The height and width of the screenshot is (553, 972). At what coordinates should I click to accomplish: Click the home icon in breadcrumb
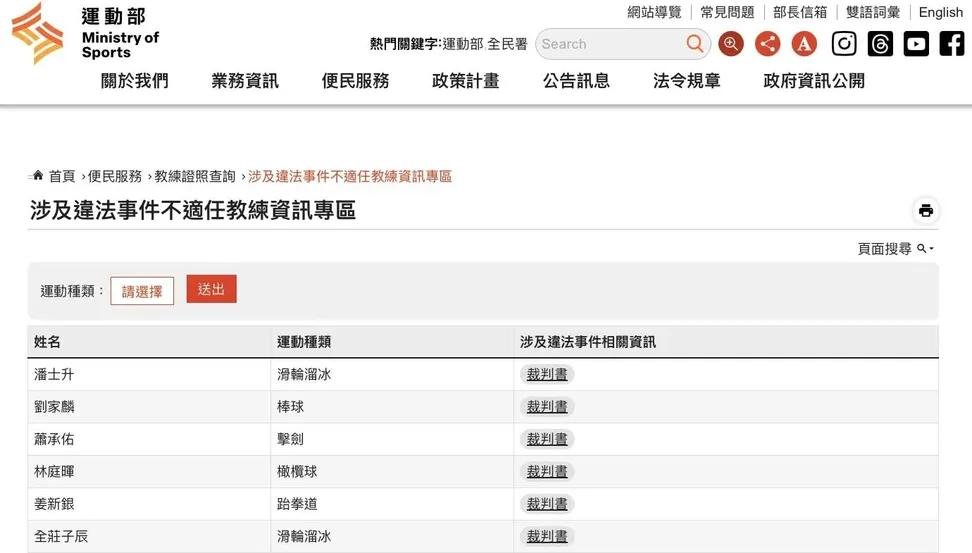pyautogui.click(x=38, y=175)
